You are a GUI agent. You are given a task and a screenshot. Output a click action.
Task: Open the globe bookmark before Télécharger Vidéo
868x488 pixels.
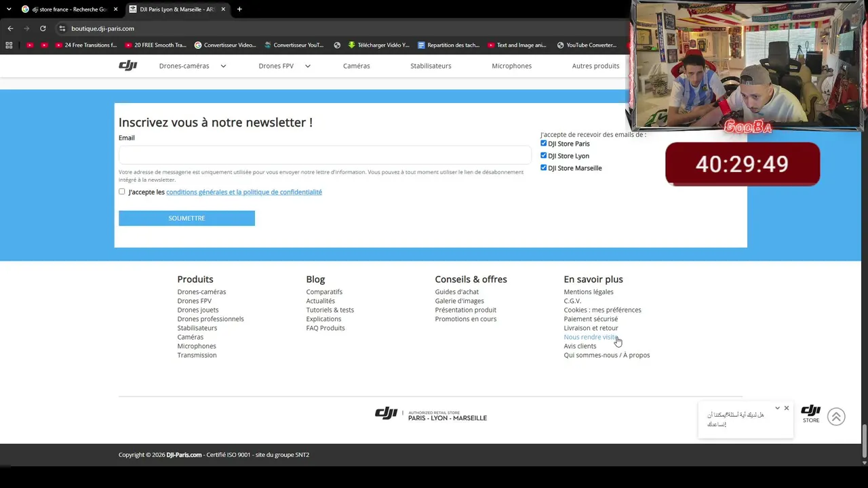click(337, 45)
